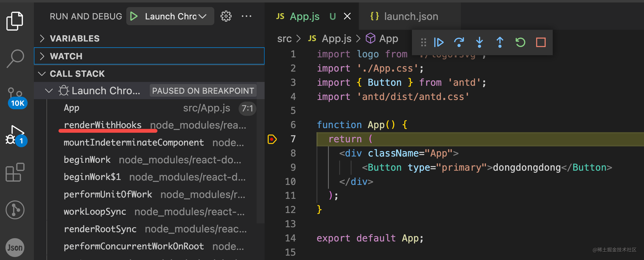Click the Step Into debug icon
The width and height of the screenshot is (644, 260).
(x=479, y=42)
